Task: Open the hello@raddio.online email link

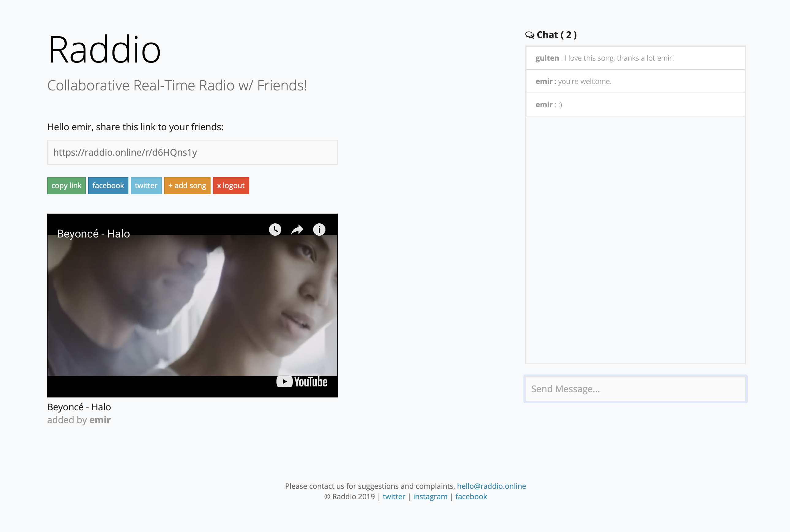Action: (x=491, y=486)
